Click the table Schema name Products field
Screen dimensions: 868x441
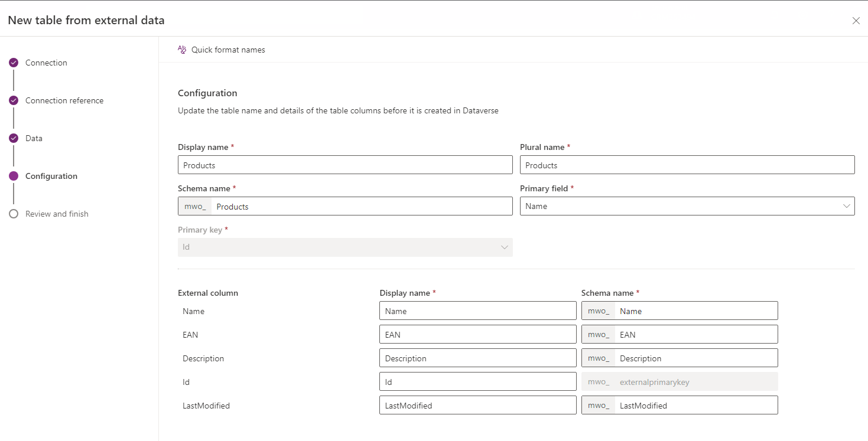point(360,207)
